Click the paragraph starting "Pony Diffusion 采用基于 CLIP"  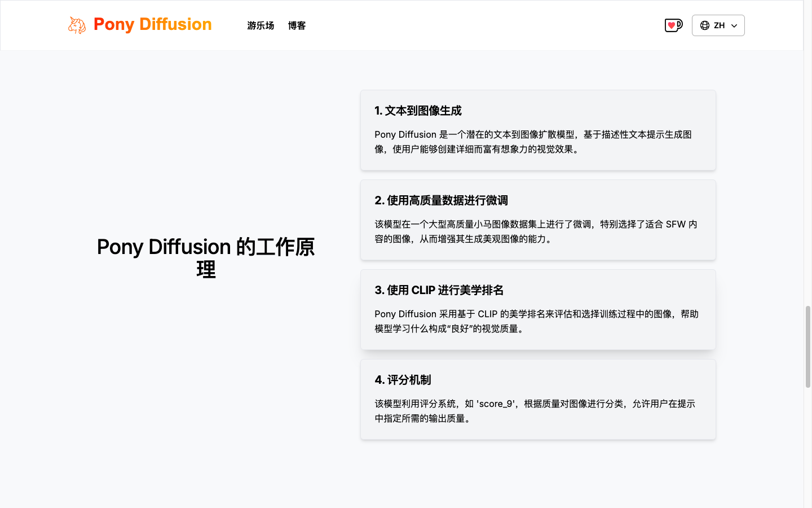[x=537, y=321]
